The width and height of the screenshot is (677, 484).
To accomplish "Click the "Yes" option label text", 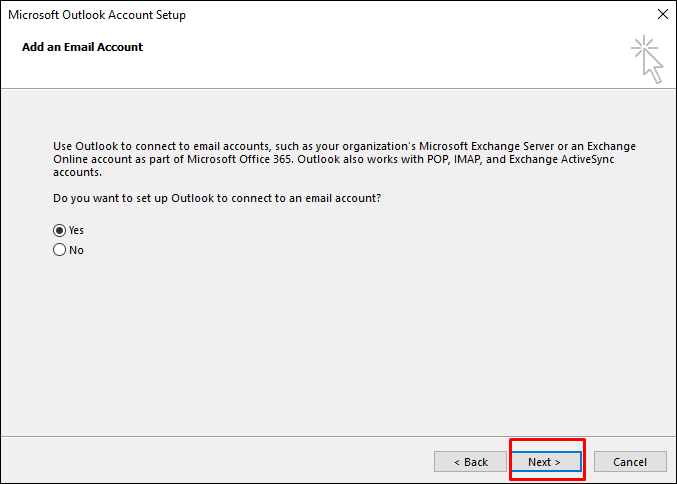I will [76, 230].
